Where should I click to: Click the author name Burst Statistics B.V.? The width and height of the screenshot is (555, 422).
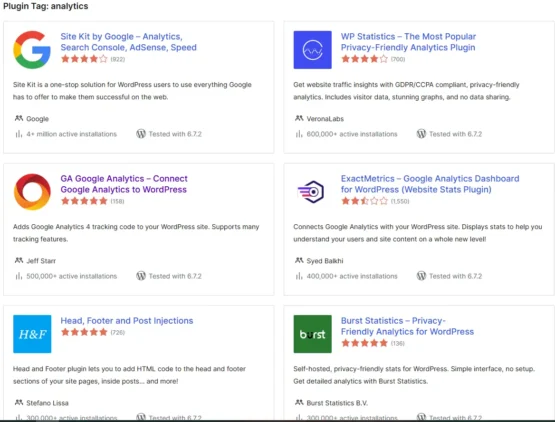(337, 403)
